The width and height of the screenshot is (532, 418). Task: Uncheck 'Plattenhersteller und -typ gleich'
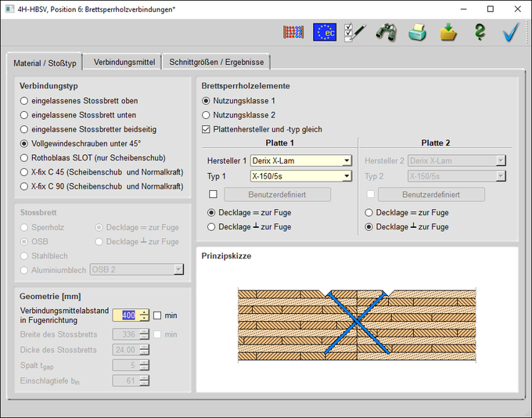(207, 129)
